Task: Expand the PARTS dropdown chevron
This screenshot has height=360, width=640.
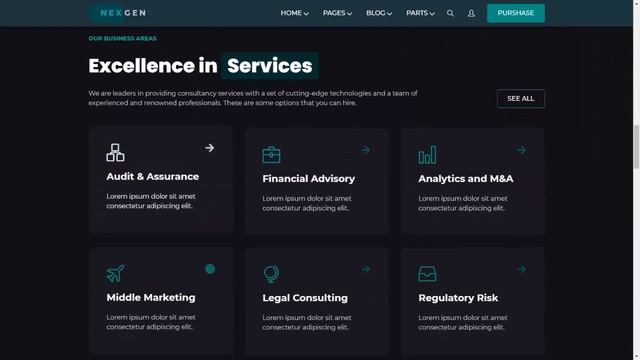Action: (432, 13)
